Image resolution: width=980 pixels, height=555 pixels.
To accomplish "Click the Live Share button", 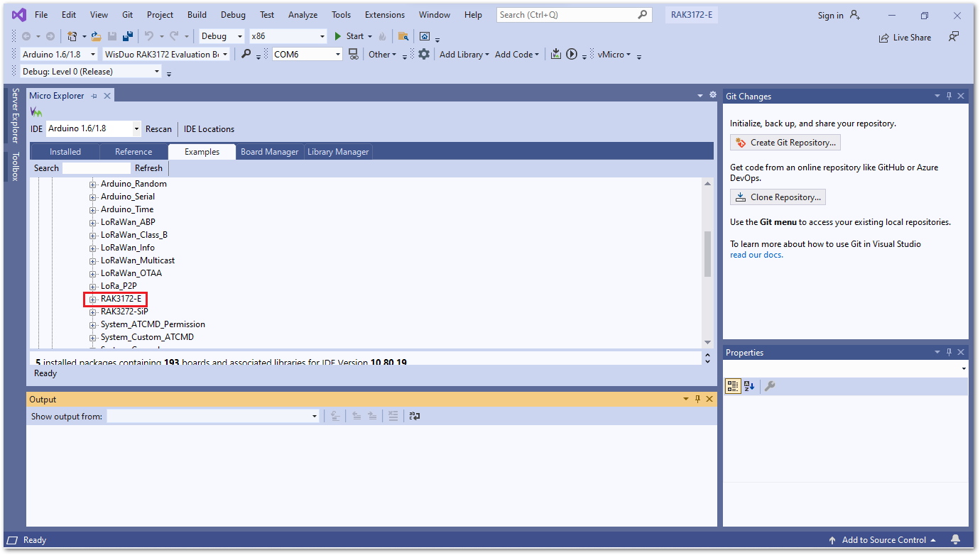I will point(905,38).
